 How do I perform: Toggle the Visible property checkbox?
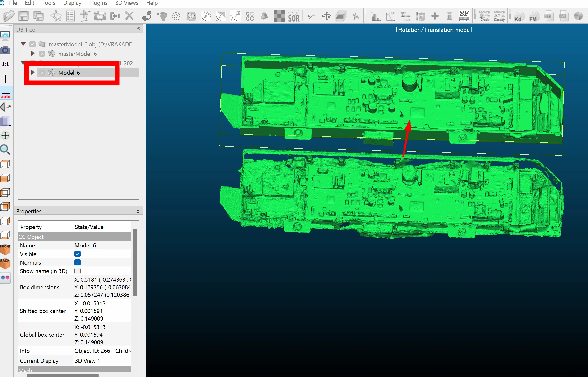[78, 254]
